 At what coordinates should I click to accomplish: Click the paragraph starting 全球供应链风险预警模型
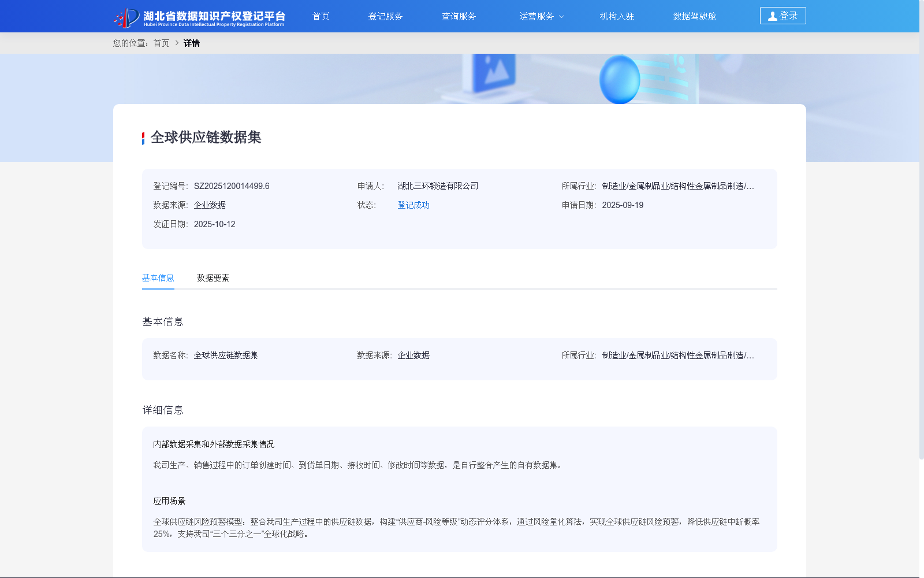click(456, 528)
